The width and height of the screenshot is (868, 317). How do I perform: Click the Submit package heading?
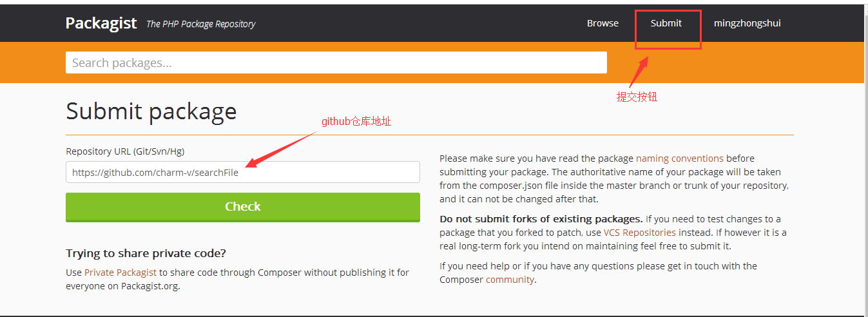151,111
